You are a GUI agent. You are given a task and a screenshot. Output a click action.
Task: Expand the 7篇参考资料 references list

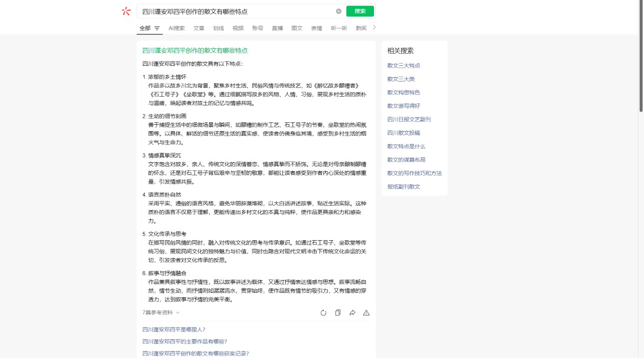click(x=161, y=312)
